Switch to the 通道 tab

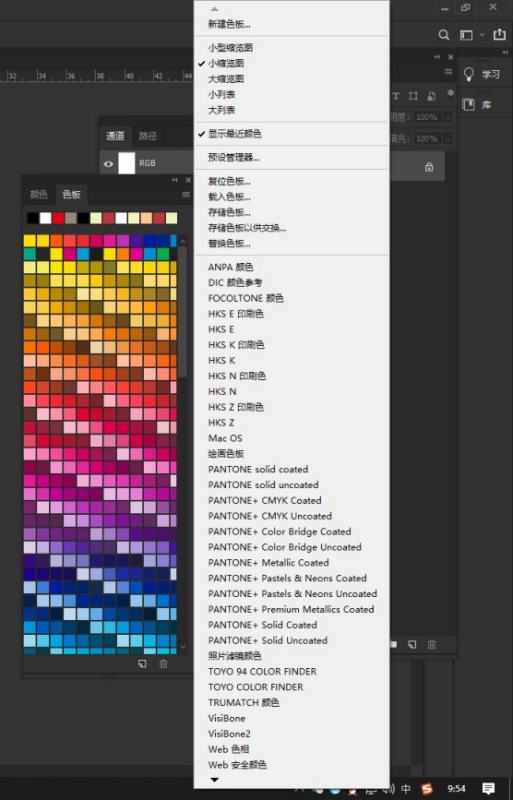[115, 136]
